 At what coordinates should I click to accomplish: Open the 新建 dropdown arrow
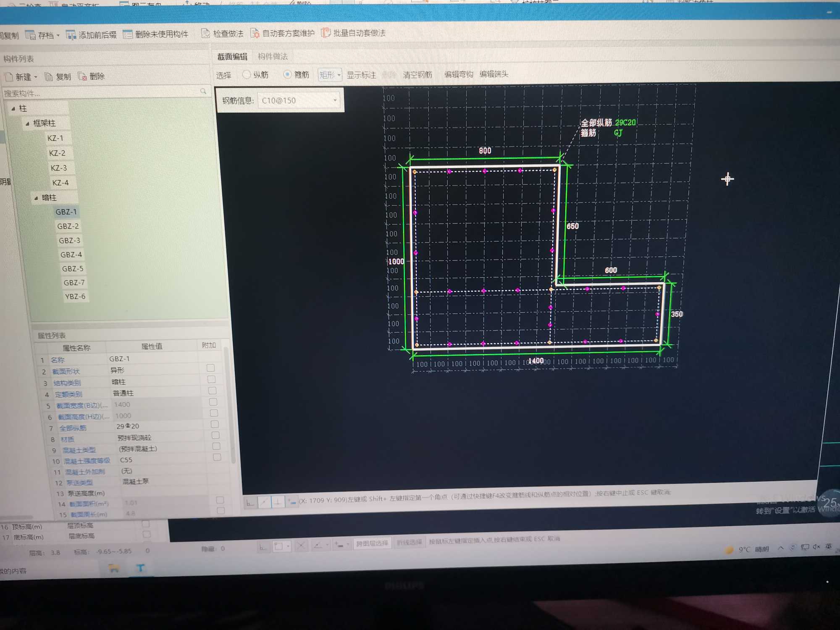36,77
